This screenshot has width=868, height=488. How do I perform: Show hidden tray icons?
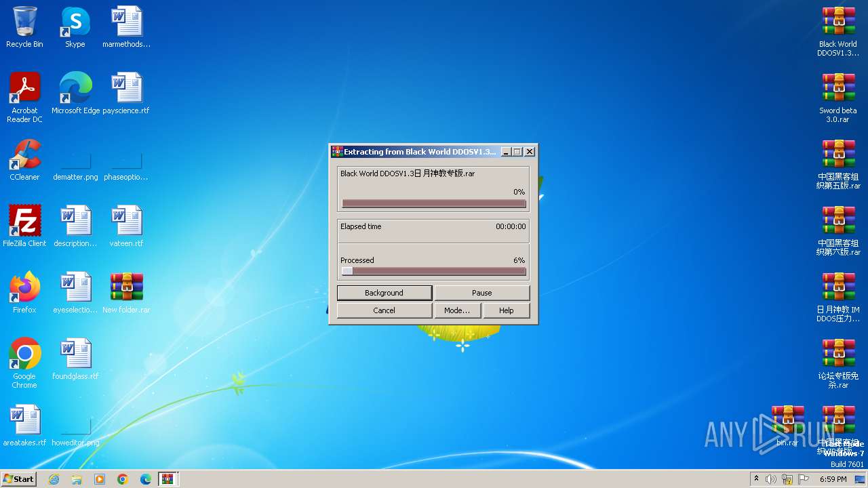pos(756,479)
